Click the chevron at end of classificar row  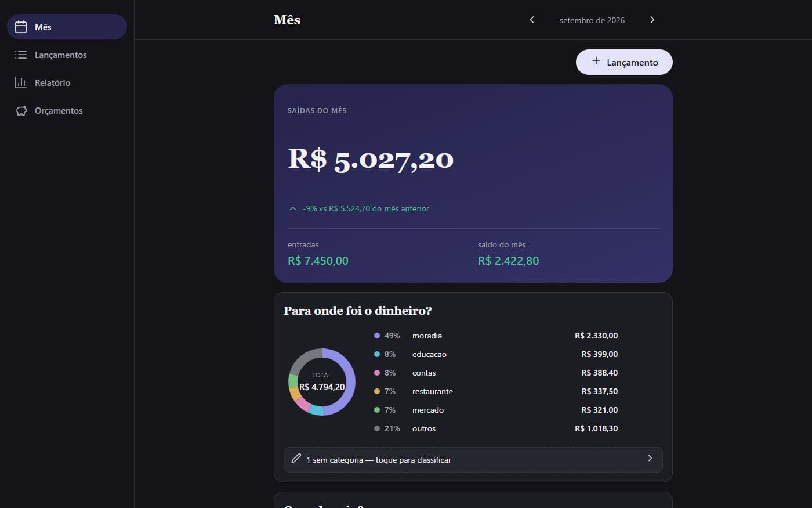(650, 458)
